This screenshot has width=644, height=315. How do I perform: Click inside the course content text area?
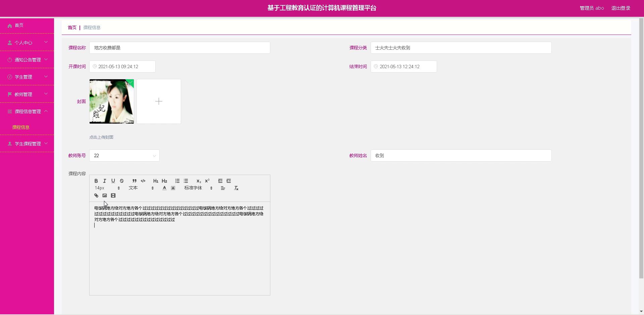pyautogui.click(x=180, y=249)
